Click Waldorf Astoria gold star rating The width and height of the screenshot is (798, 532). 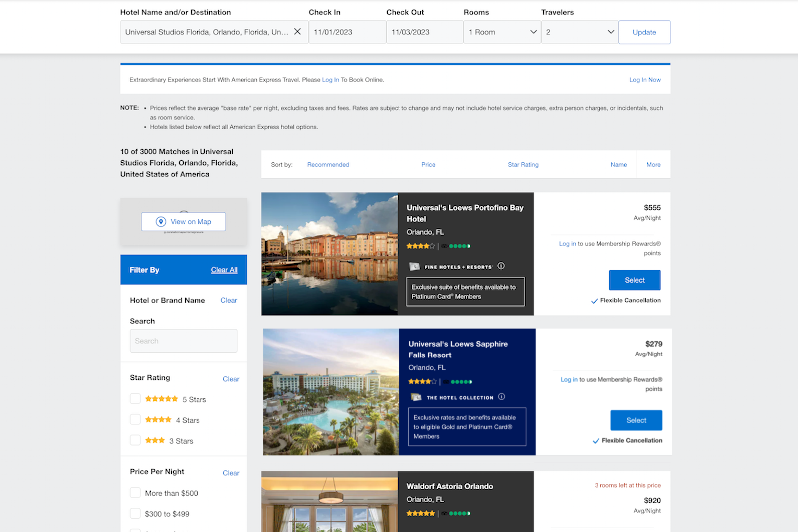coord(421,513)
